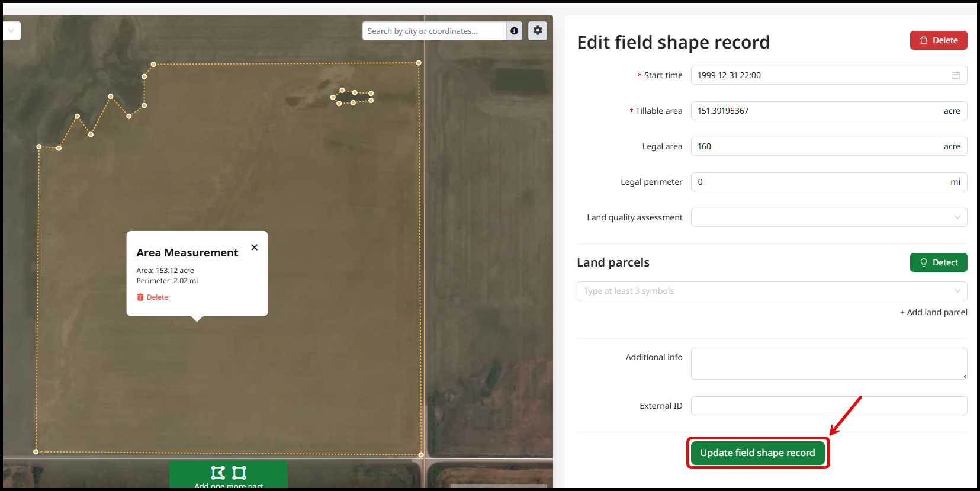Select the Legal perimeter input
980x491 pixels.
pyautogui.click(x=817, y=182)
